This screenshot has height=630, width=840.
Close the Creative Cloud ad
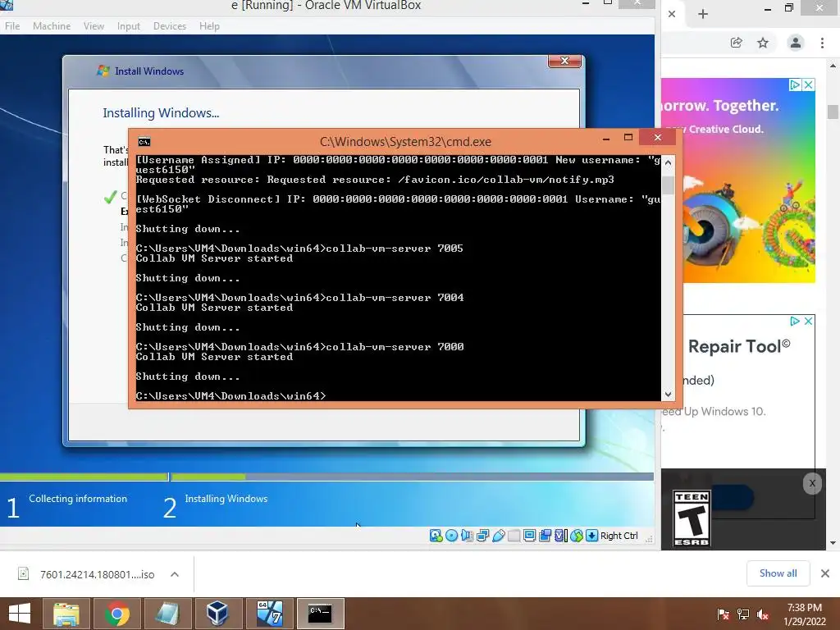[x=809, y=84]
